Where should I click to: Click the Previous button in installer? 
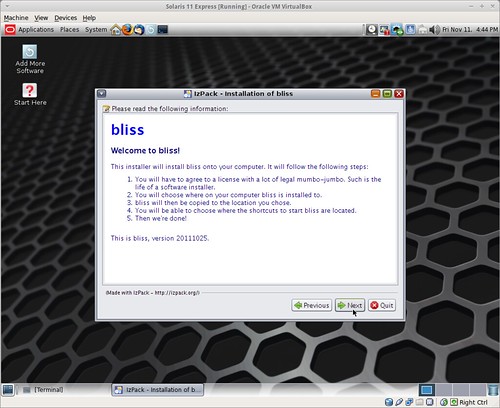pyautogui.click(x=312, y=305)
